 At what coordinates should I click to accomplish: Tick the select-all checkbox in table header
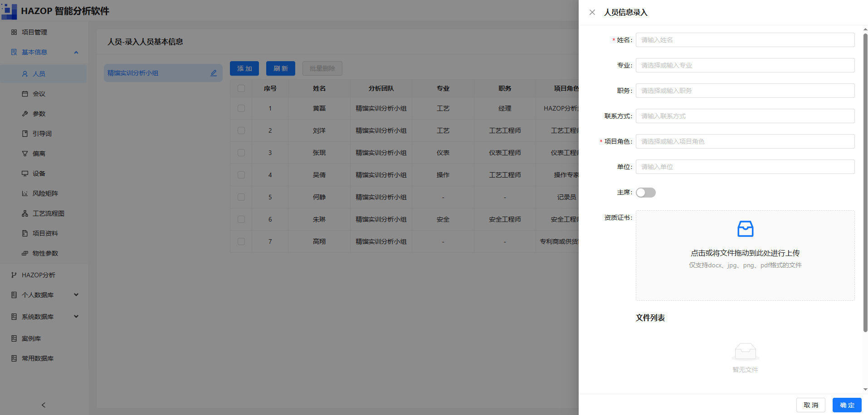241,88
